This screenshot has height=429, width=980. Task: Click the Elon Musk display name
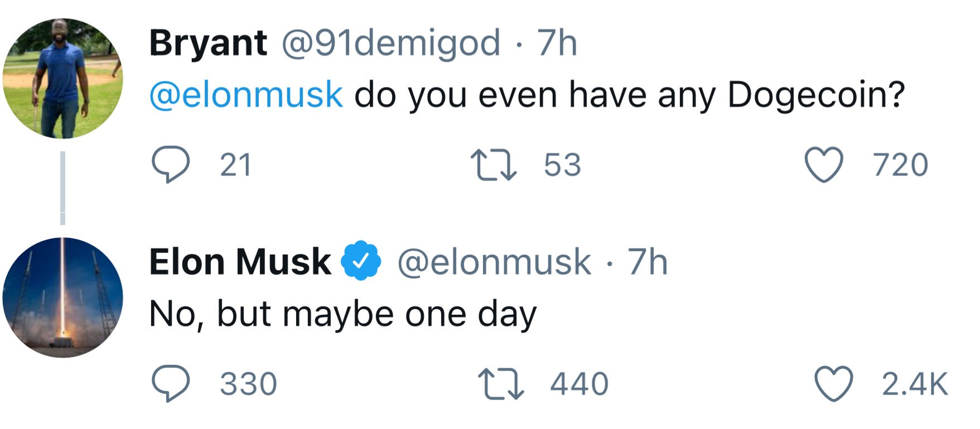click(240, 261)
